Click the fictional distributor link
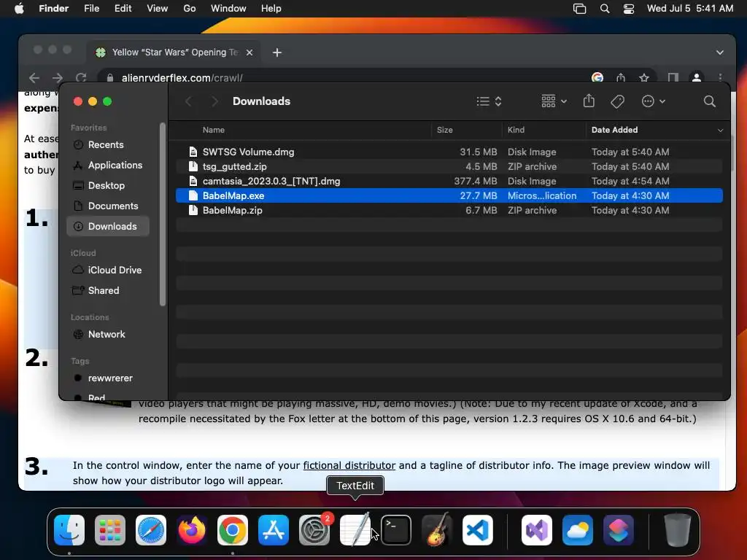Viewport: 747px width, 560px height. pos(349,465)
